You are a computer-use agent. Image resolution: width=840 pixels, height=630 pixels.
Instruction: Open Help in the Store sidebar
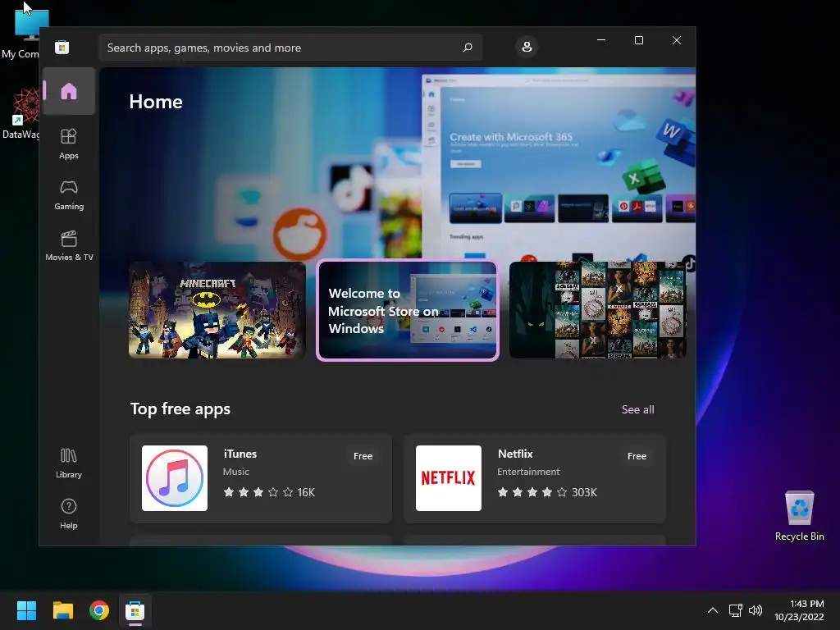pyautogui.click(x=69, y=514)
